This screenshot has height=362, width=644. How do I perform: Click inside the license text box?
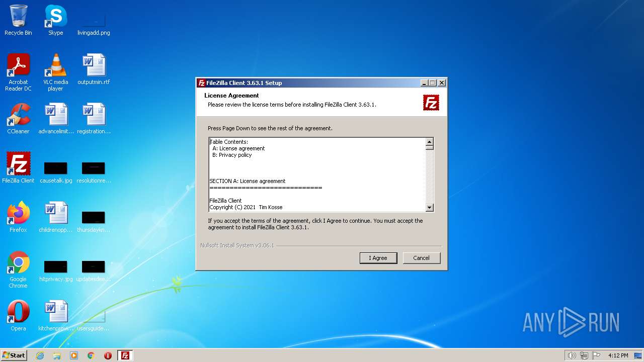tap(317, 174)
